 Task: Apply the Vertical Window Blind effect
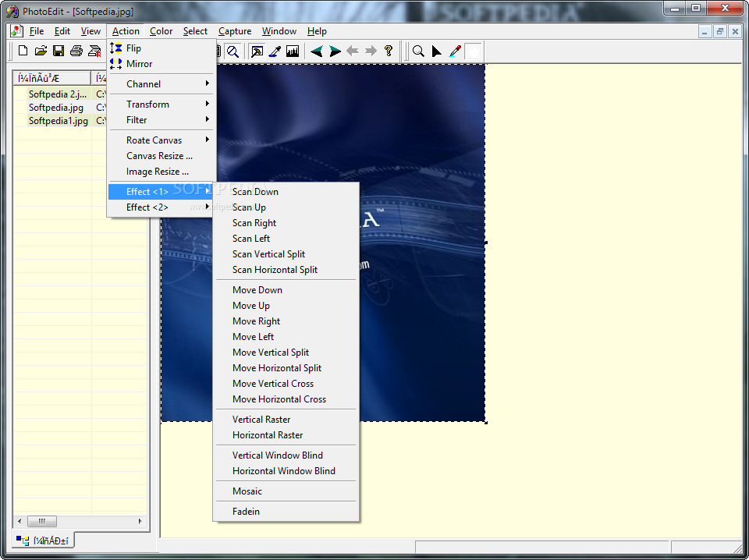[x=286, y=455]
